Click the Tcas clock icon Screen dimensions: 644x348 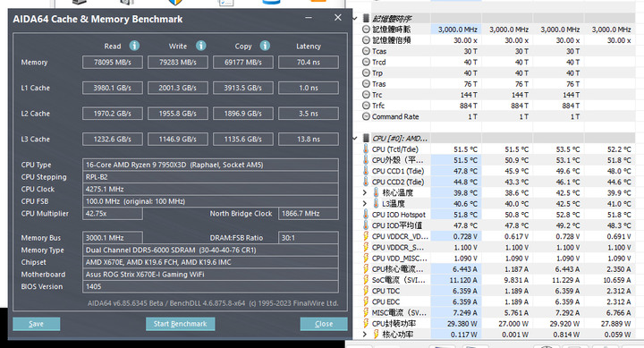(x=366, y=51)
